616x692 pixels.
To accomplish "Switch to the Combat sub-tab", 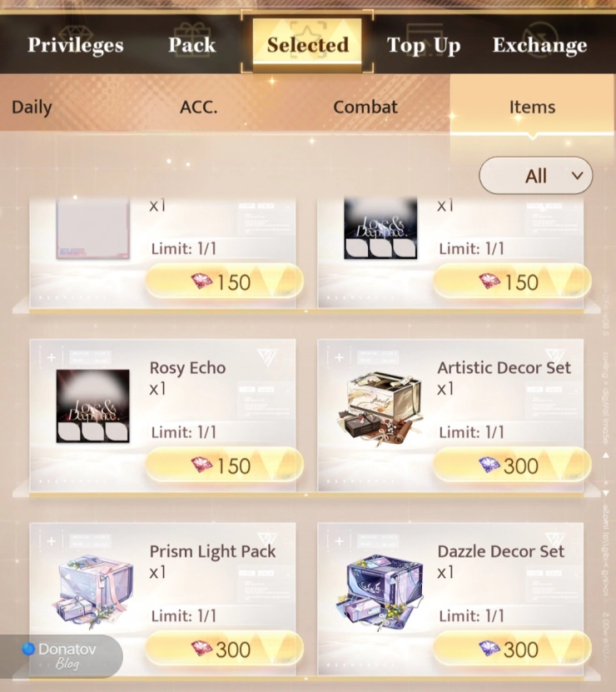I will point(365,107).
